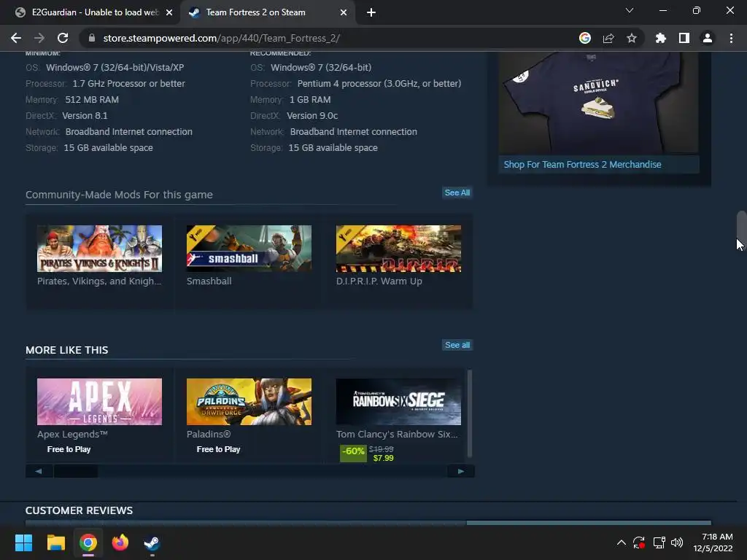Click See all for More Like This
The image size is (747, 560).
click(457, 345)
